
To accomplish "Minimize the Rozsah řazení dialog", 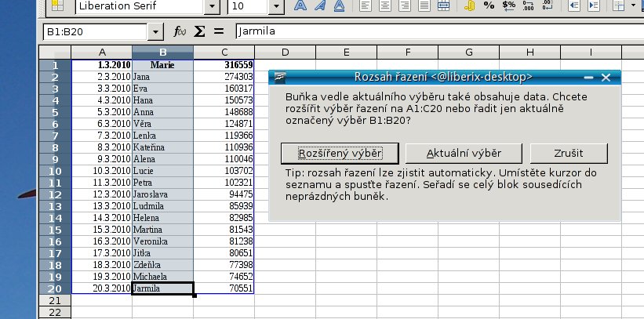I will (x=588, y=77).
